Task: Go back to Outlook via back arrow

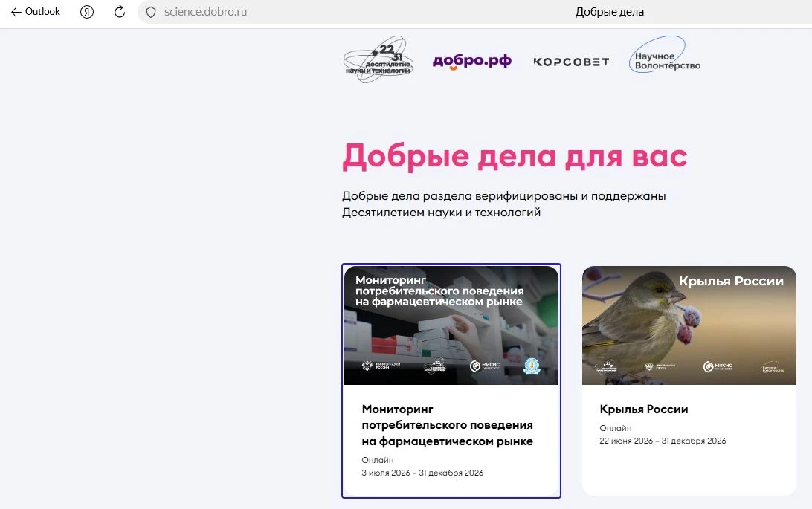Action: pyautogui.click(x=35, y=11)
